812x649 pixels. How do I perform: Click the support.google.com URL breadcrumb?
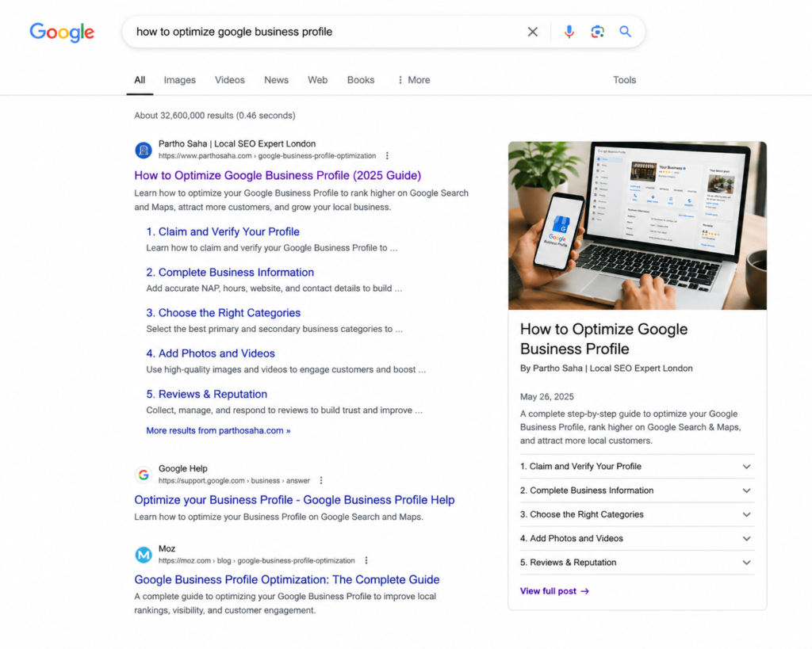click(x=234, y=481)
